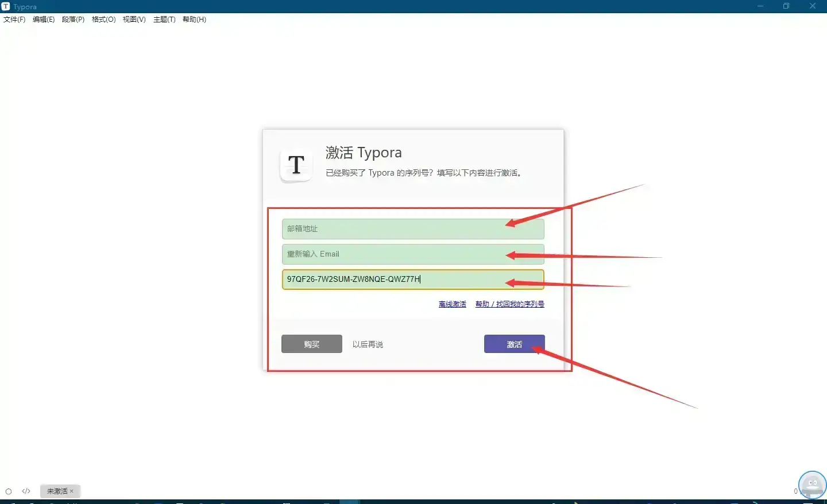Open the 文件(F) menu

coord(14,20)
